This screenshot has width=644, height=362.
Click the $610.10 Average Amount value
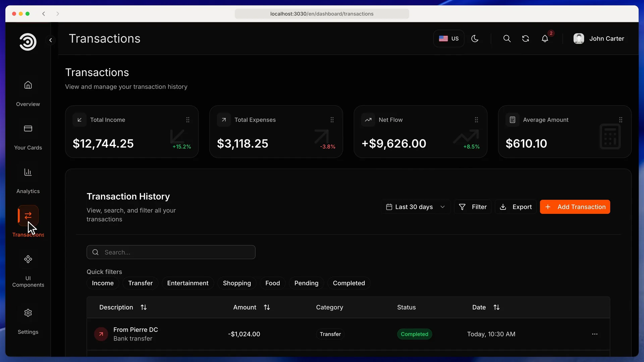point(526,143)
